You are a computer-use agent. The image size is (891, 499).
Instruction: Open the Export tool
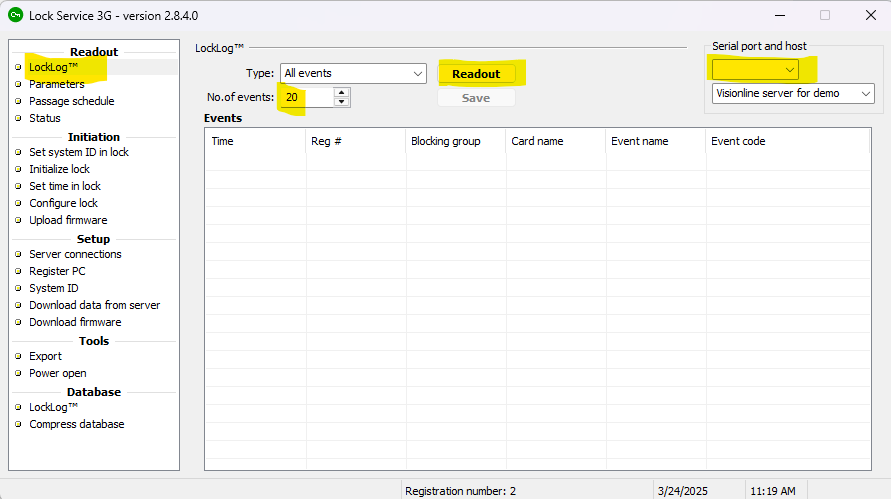pos(45,356)
